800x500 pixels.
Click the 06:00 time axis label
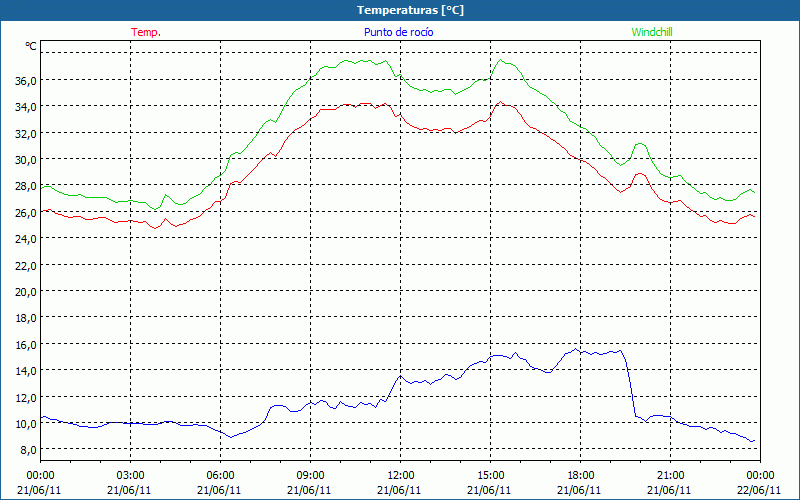(220, 476)
